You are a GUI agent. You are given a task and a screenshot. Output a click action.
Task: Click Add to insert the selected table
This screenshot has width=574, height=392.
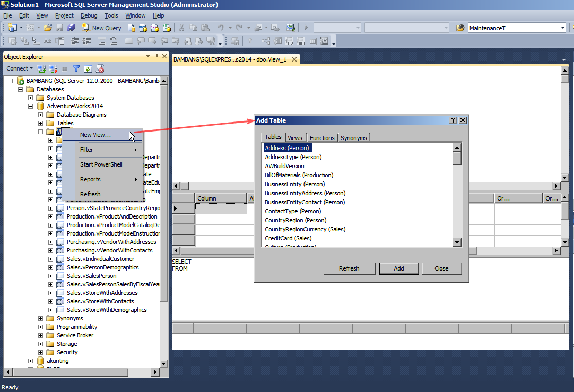click(x=398, y=268)
